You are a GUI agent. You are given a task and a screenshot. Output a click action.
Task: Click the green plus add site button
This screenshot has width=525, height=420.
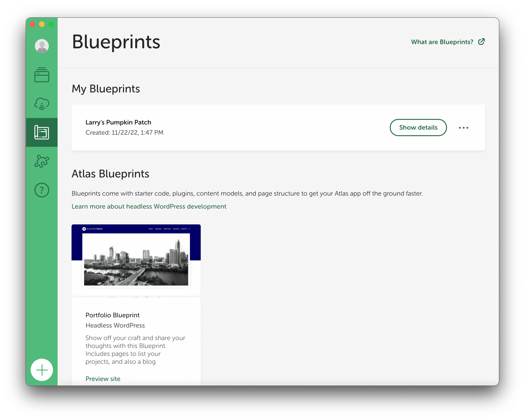coord(42,370)
